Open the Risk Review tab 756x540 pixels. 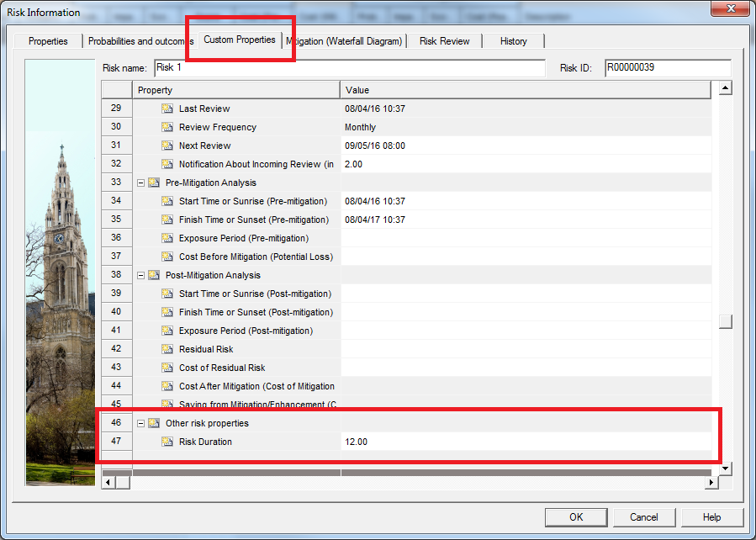[x=444, y=41]
